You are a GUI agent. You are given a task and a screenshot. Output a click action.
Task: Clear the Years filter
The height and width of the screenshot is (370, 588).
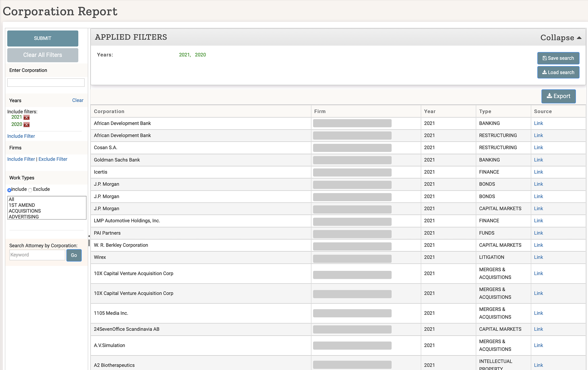78,100
